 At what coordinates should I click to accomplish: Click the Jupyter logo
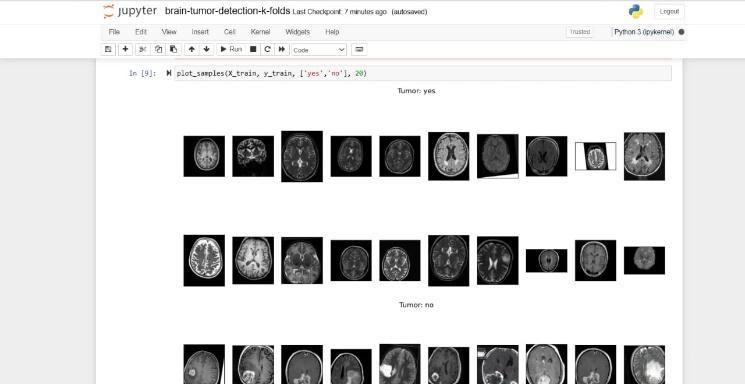pos(130,11)
